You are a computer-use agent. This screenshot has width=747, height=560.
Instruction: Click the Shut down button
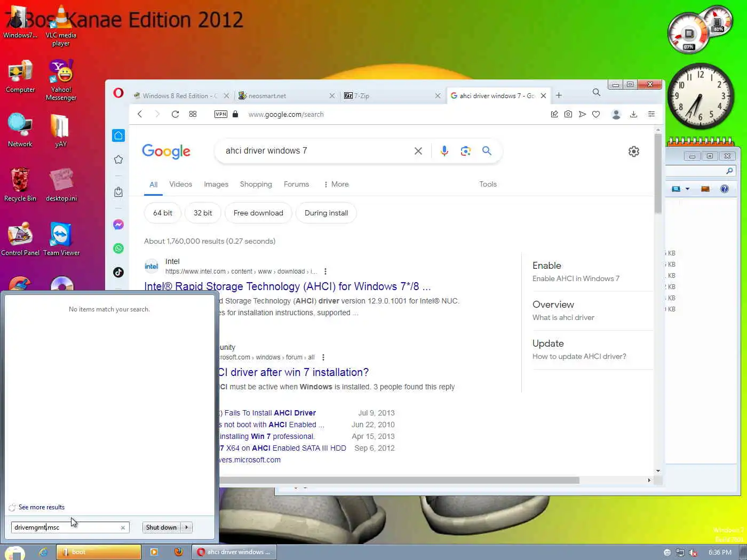point(161,527)
